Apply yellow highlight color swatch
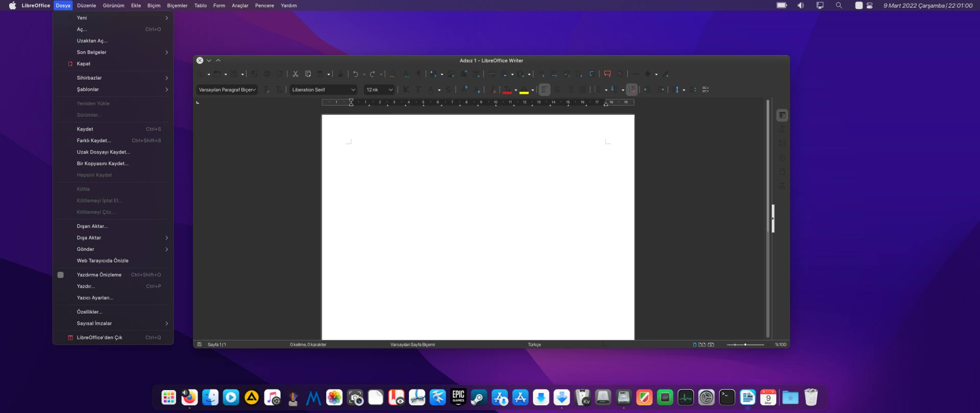Screen dimensions: 980x413 pos(524,90)
